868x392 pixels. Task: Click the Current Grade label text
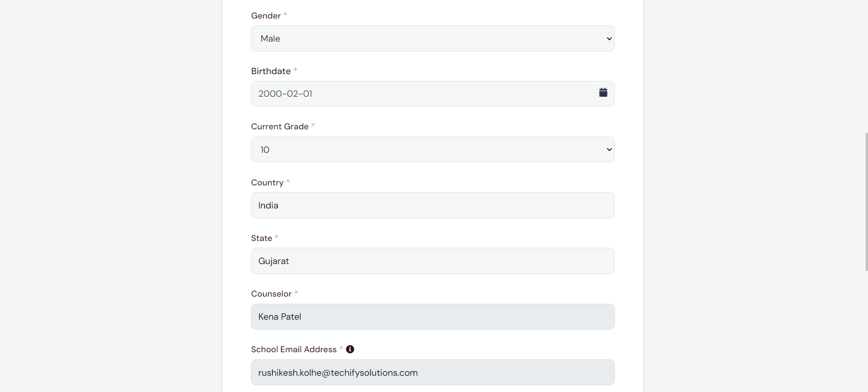pyautogui.click(x=280, y=127)
